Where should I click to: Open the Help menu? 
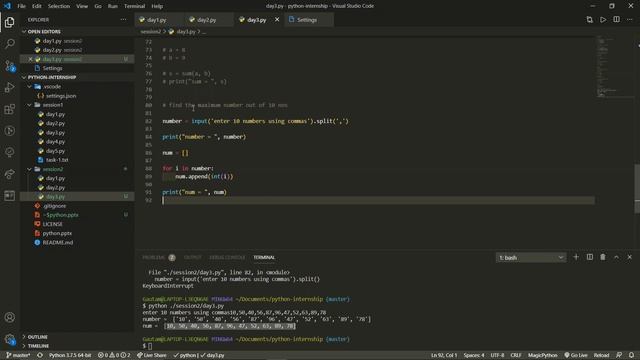point(157,6)
